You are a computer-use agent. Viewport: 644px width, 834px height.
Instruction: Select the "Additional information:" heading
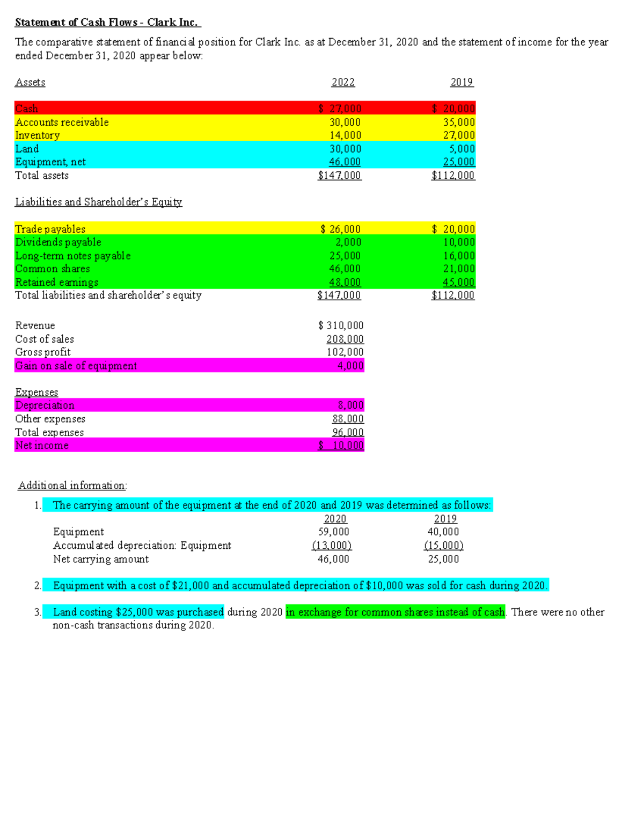point(72,485)
